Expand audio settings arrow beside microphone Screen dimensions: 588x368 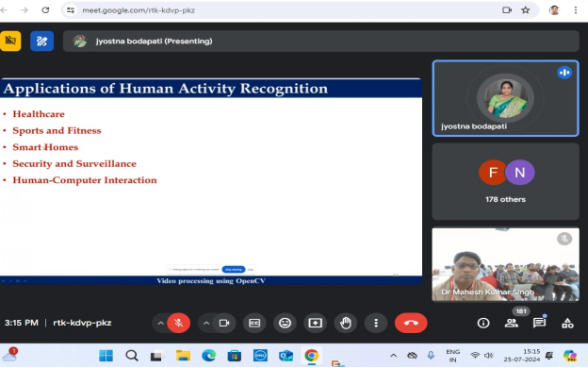(x=160, y=323)
